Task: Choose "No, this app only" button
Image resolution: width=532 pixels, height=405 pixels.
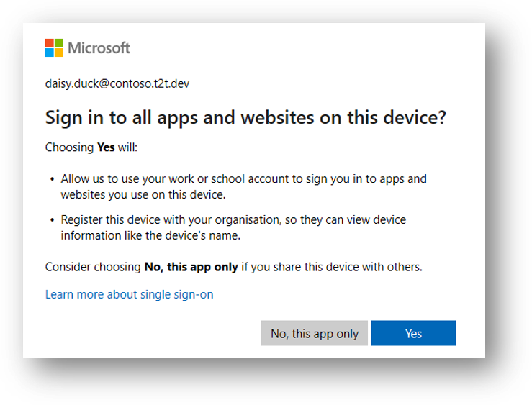Action: tap(314, 333)
